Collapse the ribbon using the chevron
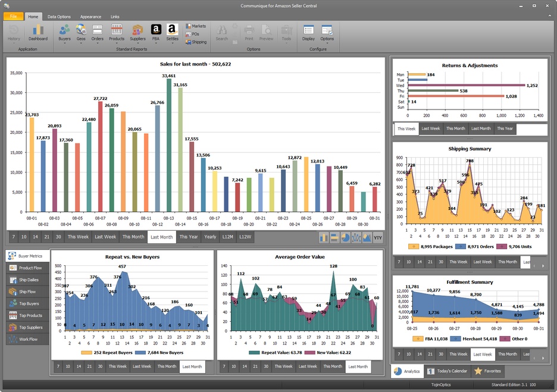 tap(550, 16)
